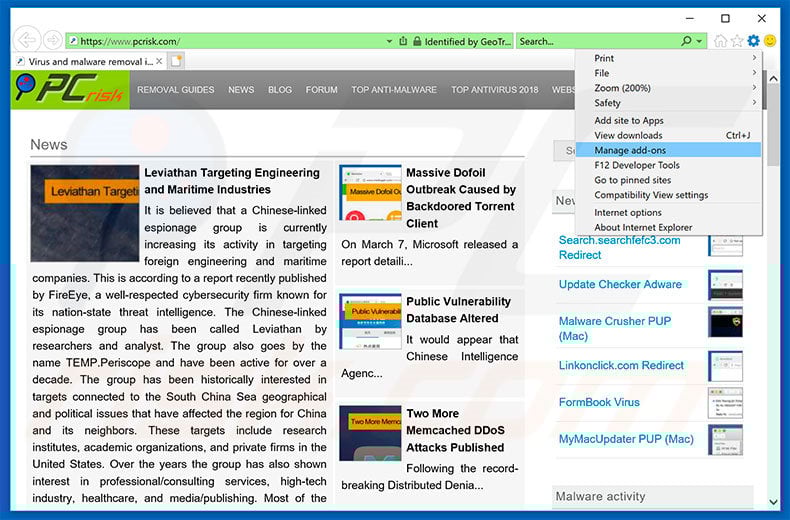Close the Virus and malware removal tab
This screenshot has width=790, height=520.
pyautogui.click(x=159, y=61)
